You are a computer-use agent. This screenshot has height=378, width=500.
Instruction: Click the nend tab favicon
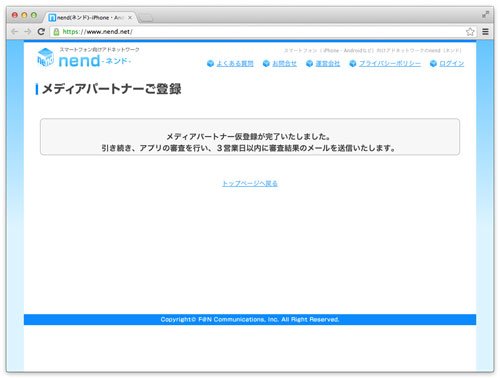pos(52,18)
